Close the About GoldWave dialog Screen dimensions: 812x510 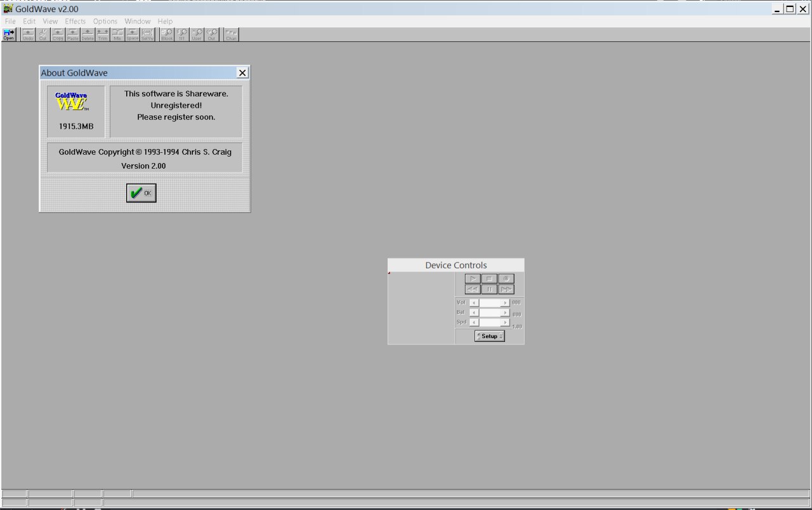pos(242,73)
